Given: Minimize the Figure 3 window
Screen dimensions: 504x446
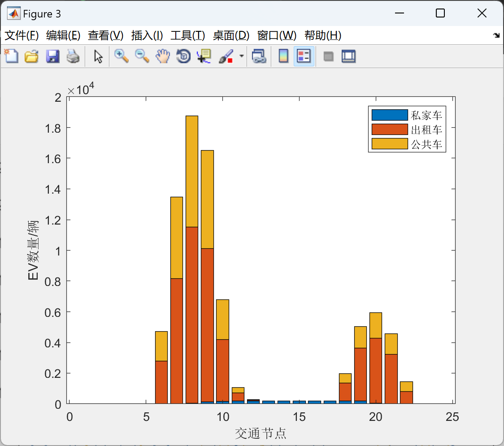Looking at the screenshot, I should [x=399, y=13].
